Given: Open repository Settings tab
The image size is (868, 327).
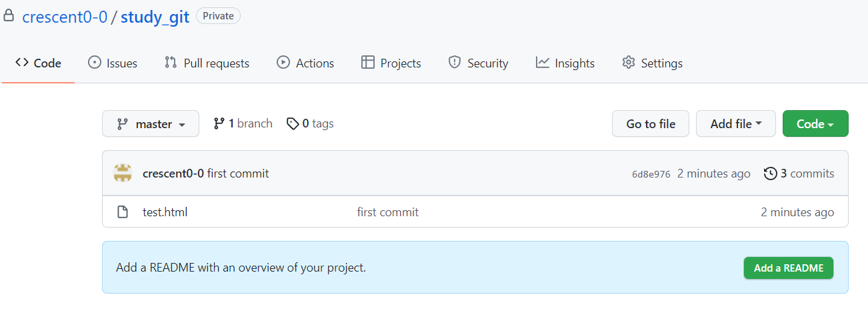Looking at the screenshot, I should coord(652,63).
